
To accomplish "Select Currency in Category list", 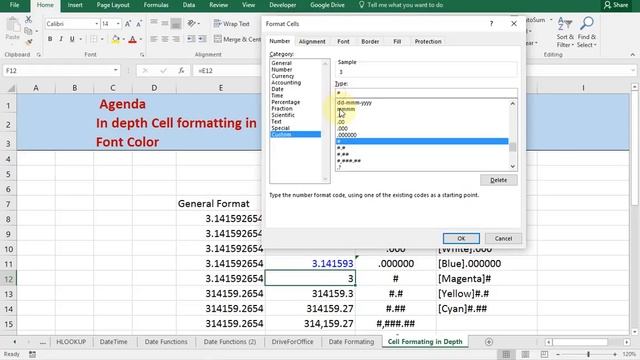I will coord(282,76).
